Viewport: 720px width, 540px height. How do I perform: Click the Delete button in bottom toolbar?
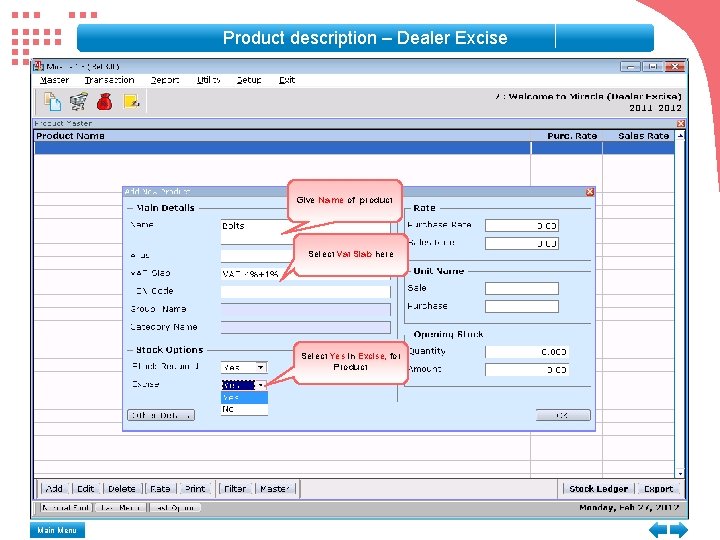coord(122,489)
